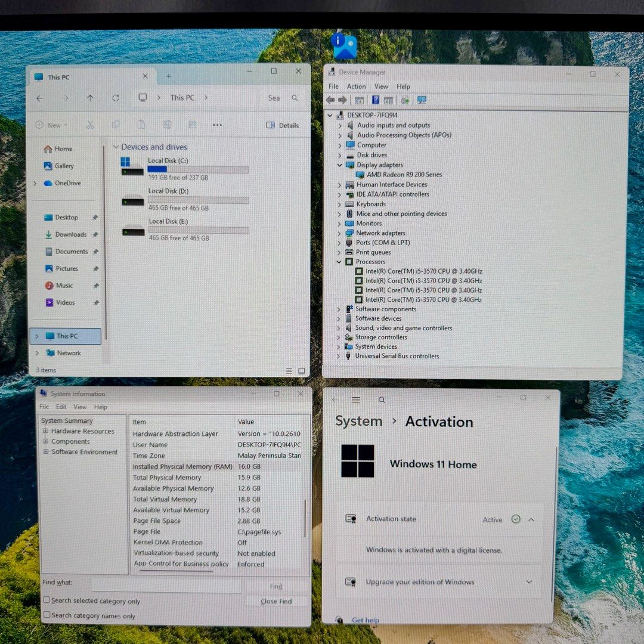
Task: Expand Upgrade your edition of Windows
Action: [529, 582]
